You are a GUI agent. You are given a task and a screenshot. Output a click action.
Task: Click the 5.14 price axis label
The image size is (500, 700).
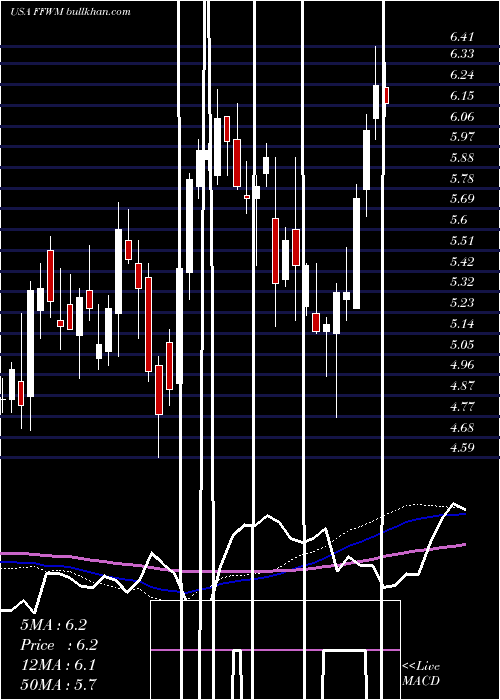462,323
